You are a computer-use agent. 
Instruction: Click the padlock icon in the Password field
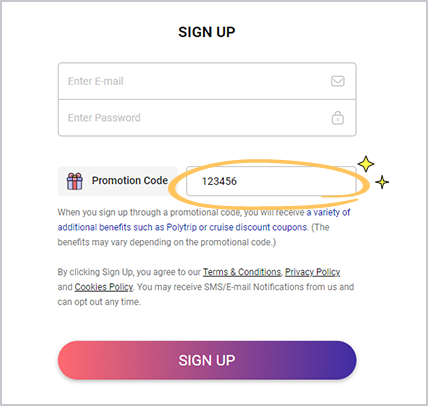[338, 118]
